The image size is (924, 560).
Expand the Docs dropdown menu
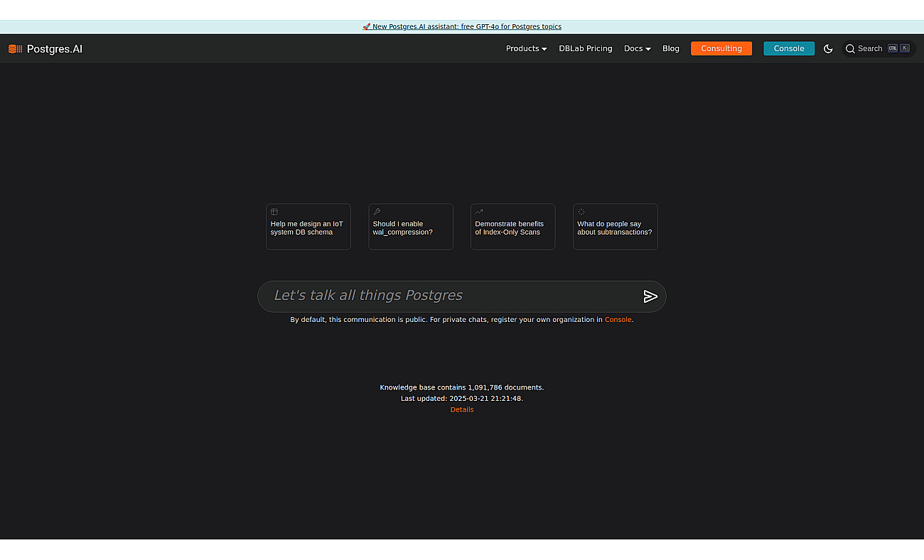pyautogui.click(x=637, y=48)
